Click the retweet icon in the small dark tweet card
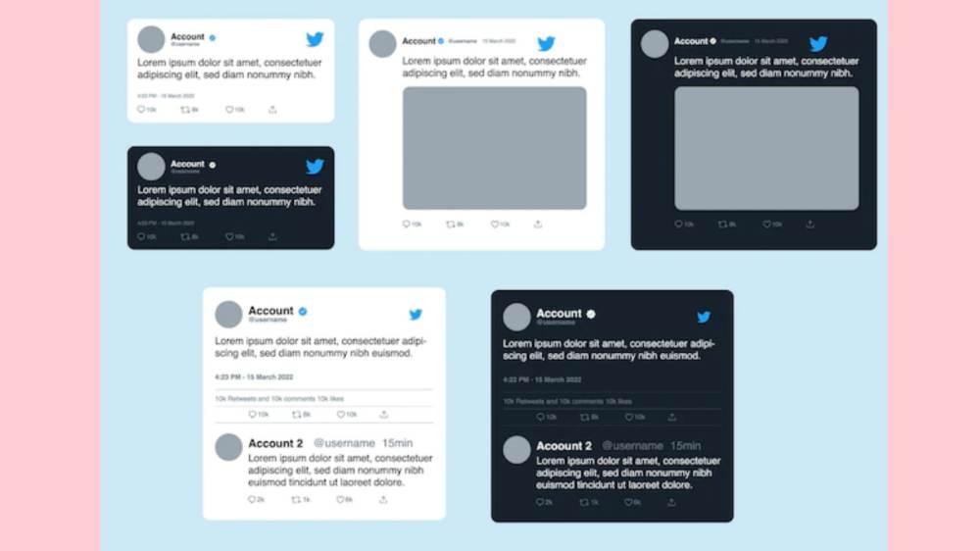The image size is (980, 551). [185, 237]
